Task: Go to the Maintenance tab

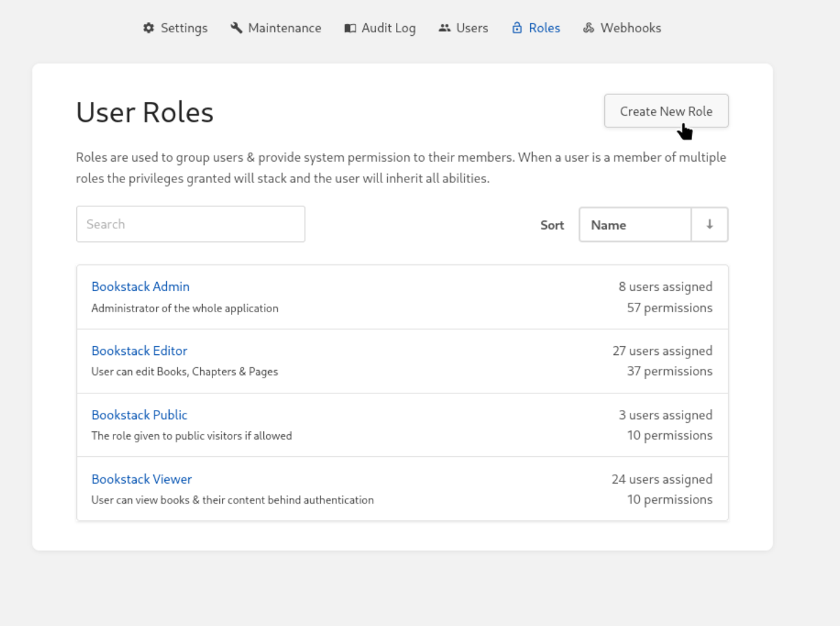Action: [276, 28]
